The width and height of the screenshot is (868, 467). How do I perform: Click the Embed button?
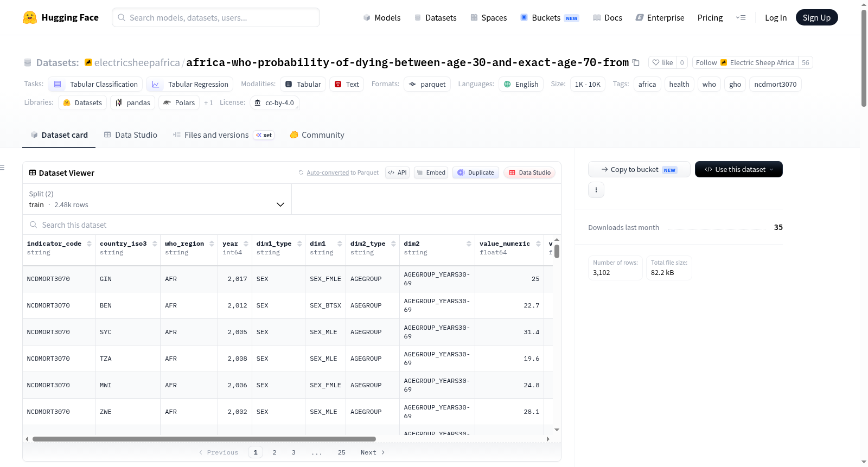point(431,172)
